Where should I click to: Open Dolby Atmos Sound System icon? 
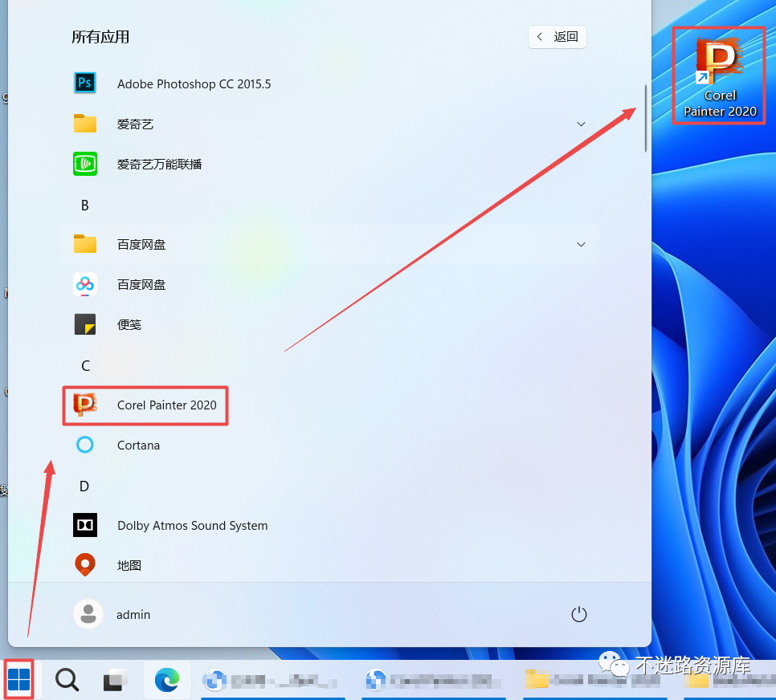click(84, 525)
